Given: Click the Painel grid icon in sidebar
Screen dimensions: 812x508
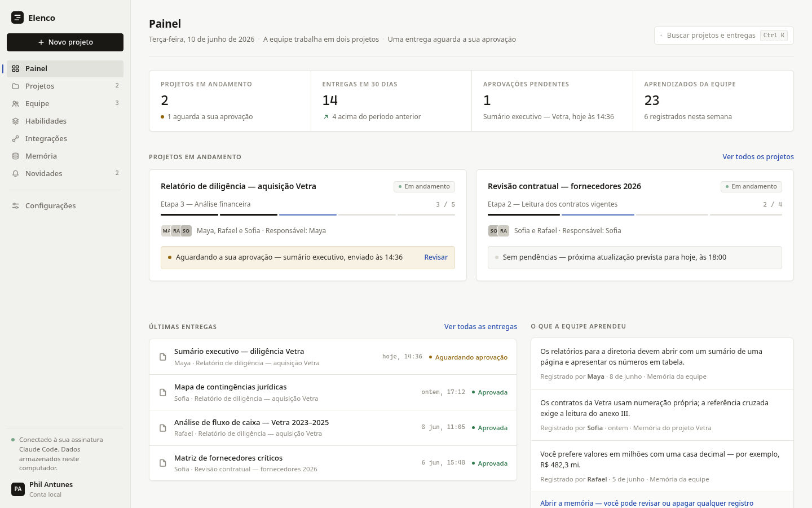Looking at the screenshot, I should click(16, 69).
